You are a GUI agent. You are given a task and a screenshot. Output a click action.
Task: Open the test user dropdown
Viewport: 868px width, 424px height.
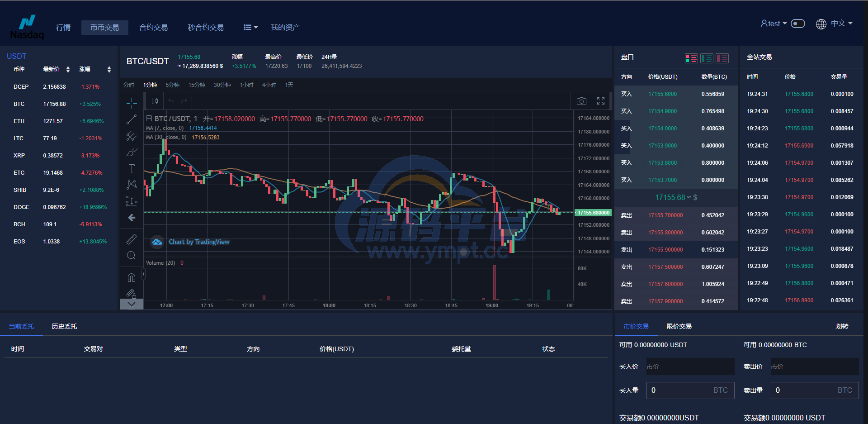[x=774, y=24]
